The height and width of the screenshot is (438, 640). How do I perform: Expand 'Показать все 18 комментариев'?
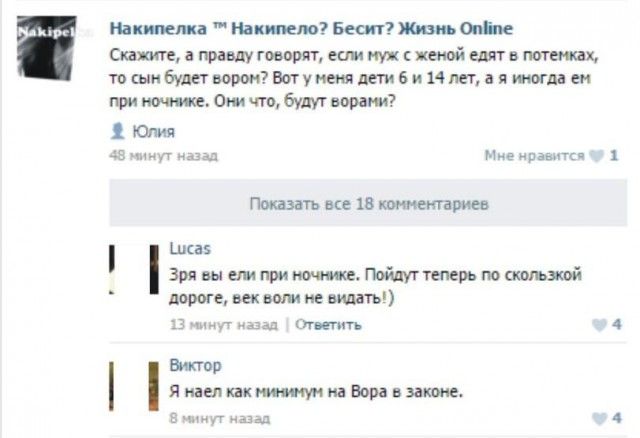368,203
